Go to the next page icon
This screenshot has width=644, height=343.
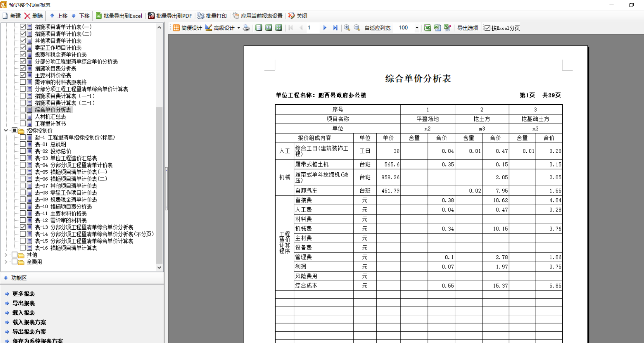(x=325, y=28)
